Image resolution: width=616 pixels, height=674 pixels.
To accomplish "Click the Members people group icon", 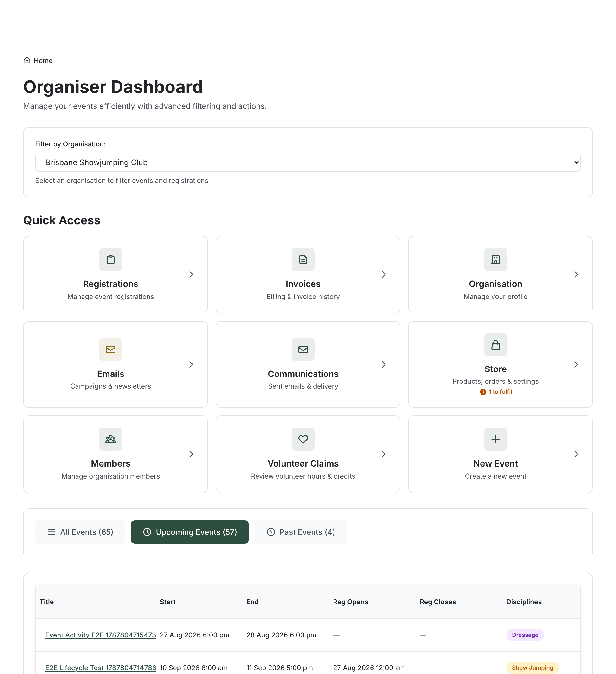I will click(111, 439).
